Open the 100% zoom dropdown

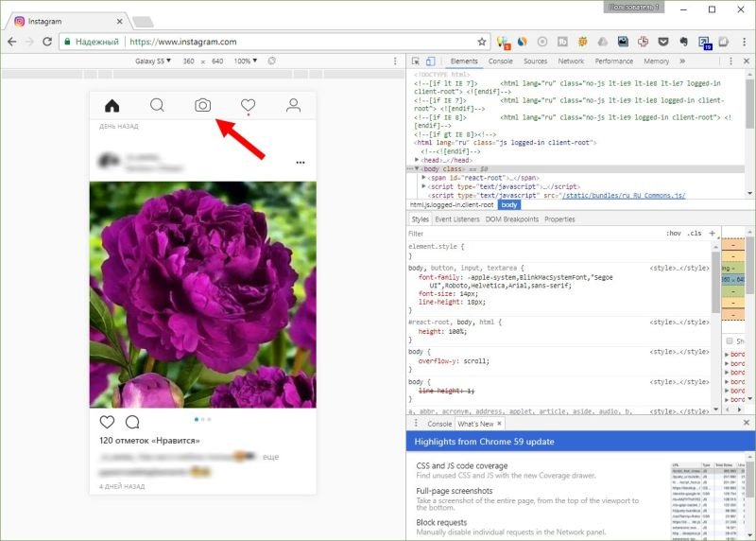(246, 61)
